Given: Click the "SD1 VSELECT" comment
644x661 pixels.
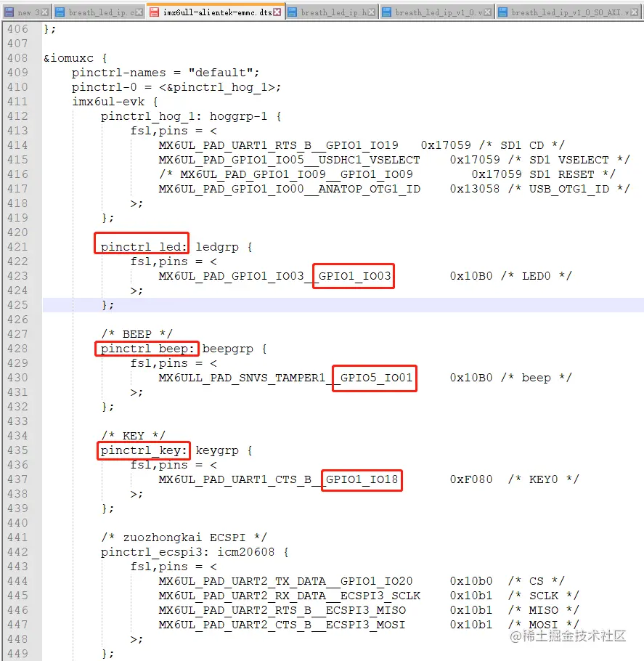Looking at the screenshot, I should pyautogui.click(x=569, y=160).
